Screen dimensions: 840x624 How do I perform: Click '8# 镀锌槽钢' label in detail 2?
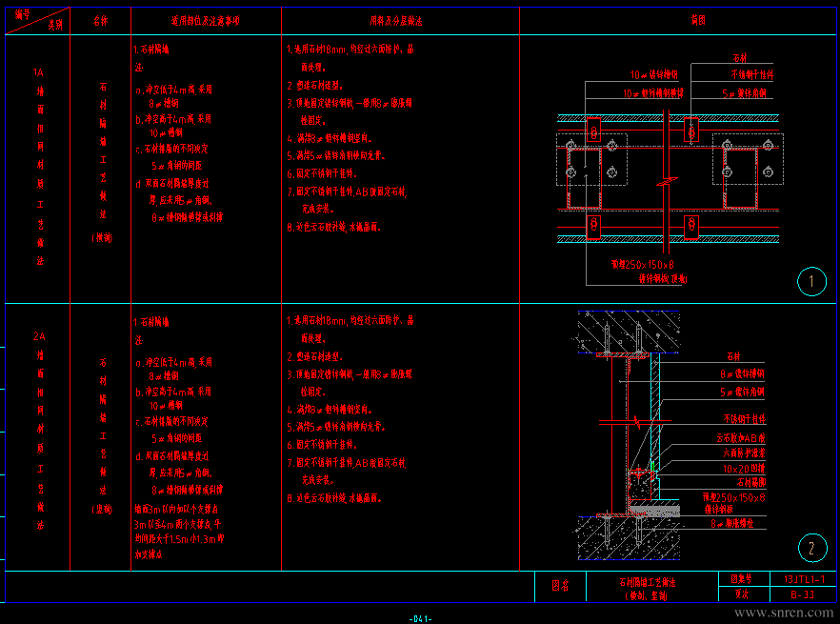742,374
